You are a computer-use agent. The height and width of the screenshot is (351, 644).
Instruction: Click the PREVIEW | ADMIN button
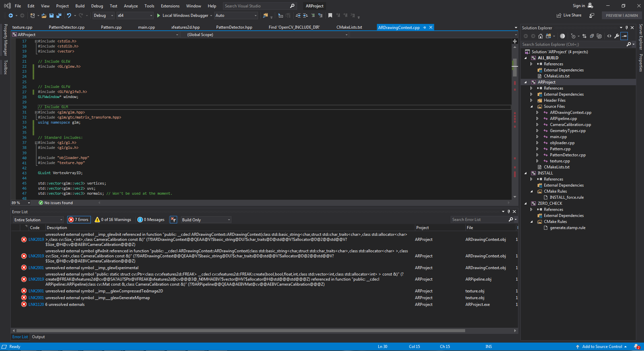(622, 15)
